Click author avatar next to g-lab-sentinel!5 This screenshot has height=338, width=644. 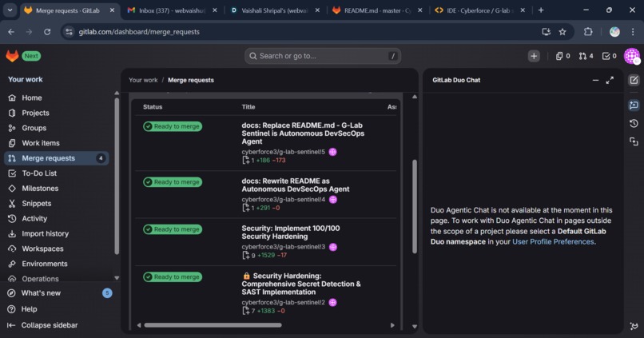pos(332,152)
